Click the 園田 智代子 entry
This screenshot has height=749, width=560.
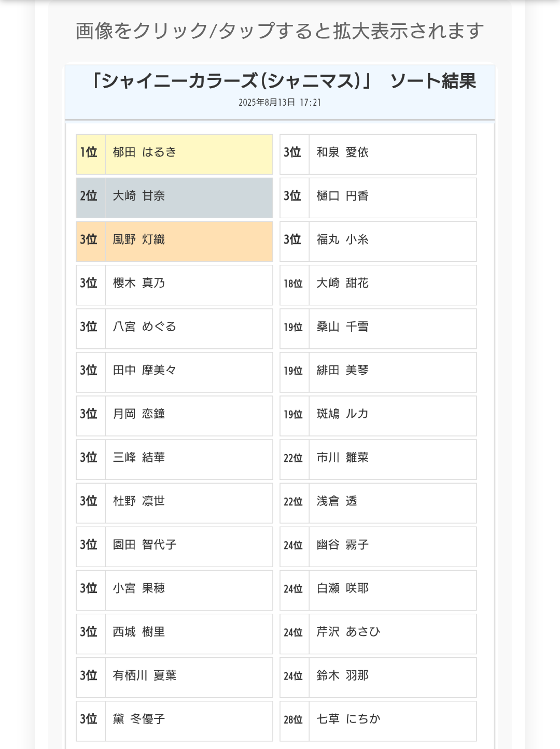coord(174,546)
